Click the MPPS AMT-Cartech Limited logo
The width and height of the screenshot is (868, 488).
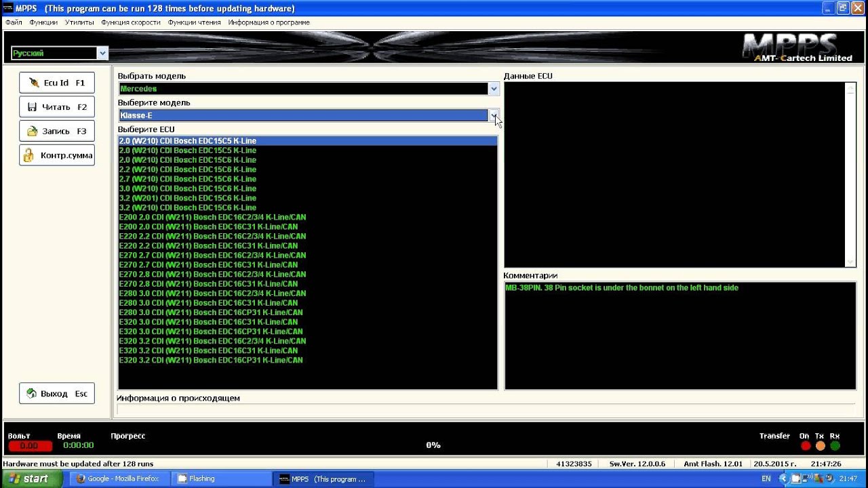[x=797, y=47]
